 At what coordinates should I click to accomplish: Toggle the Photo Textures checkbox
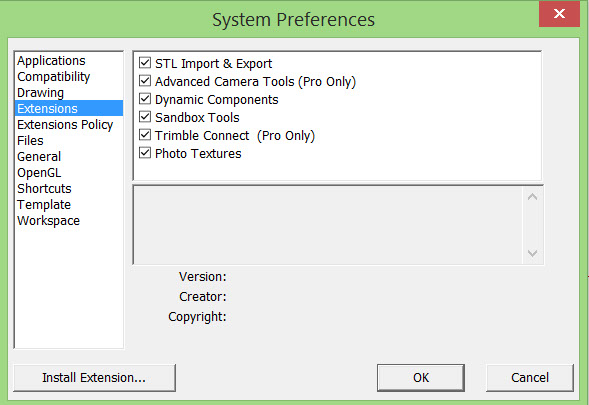pyautogui.click(x=145, y=153)
